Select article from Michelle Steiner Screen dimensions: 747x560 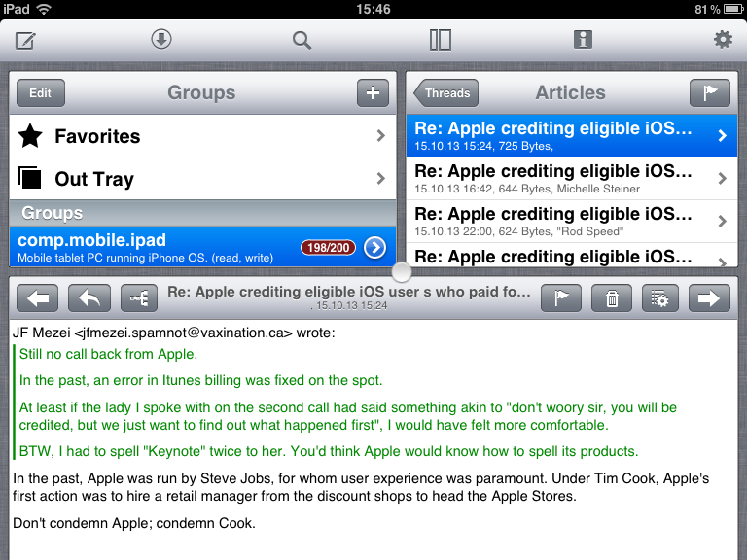coord(572,179)
